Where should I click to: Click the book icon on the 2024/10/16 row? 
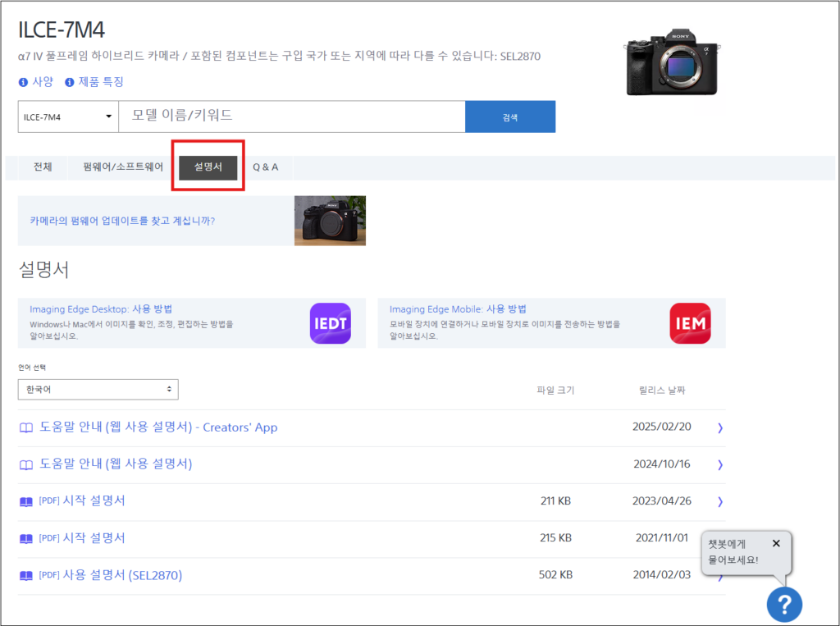(x=25, y=464)
